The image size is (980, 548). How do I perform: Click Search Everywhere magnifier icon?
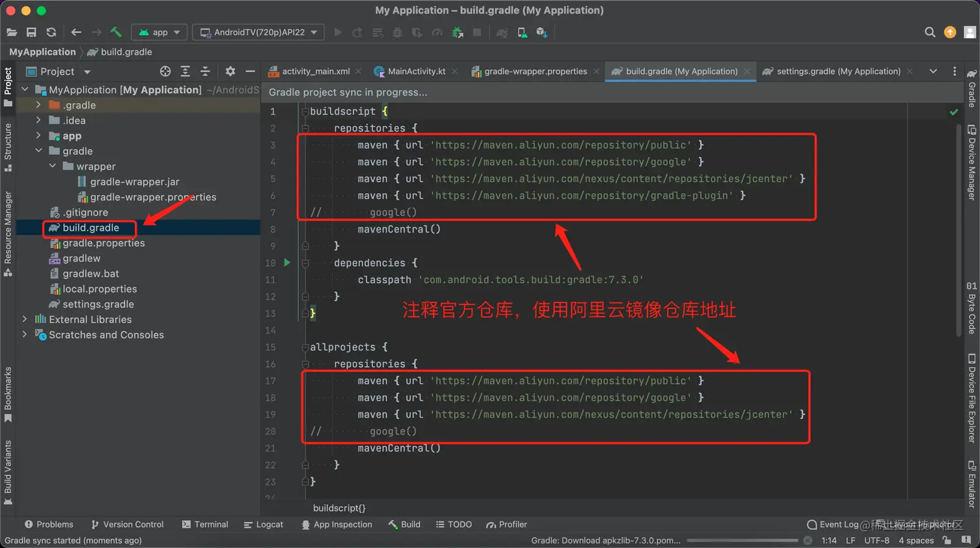pos(930,31)
